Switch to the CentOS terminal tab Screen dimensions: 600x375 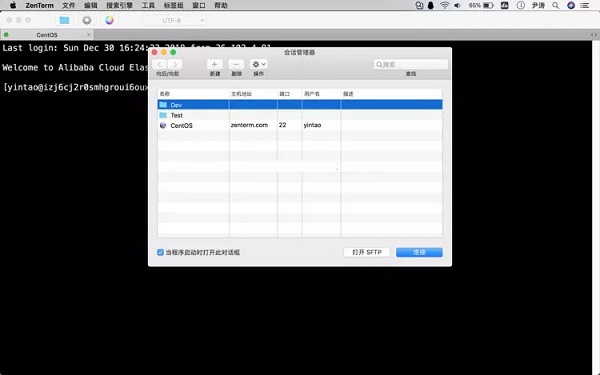[47, 35]
